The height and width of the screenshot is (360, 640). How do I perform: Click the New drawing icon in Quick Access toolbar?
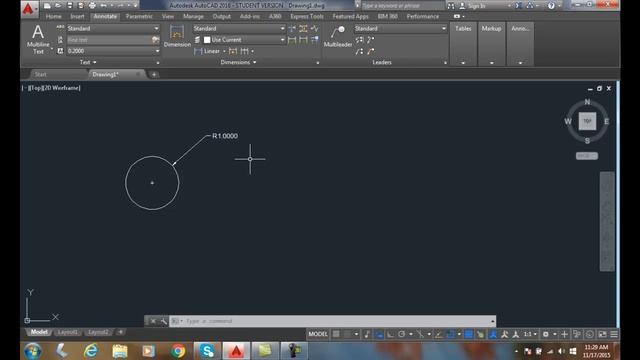(47, 6)
